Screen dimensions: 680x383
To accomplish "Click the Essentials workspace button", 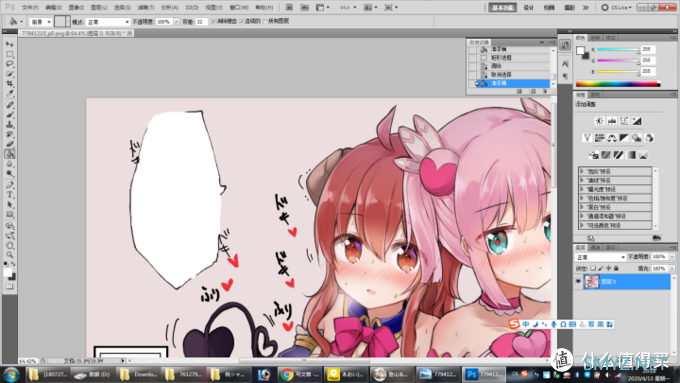I will [x=503, y=7].
